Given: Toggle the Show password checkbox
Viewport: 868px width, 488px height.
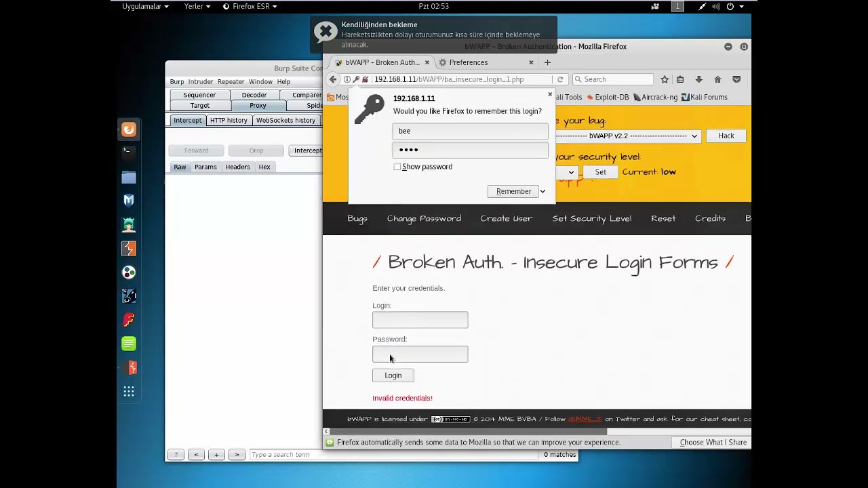Looking at the screenshot, I should click(397, 167).
